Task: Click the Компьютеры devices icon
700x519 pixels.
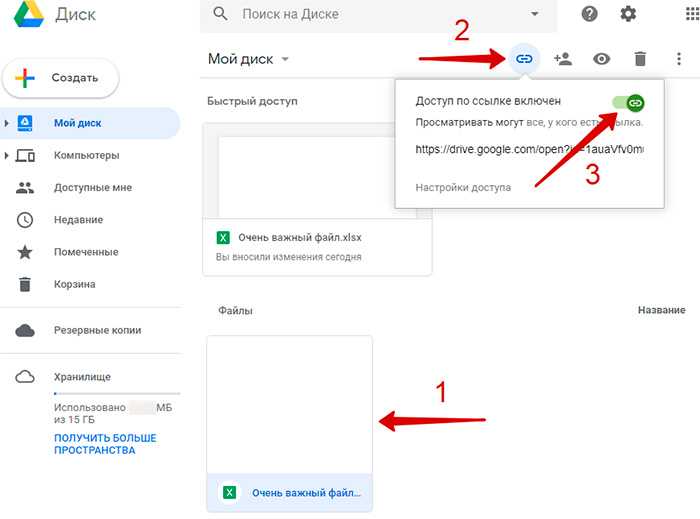Action: [x=25, y=155]
